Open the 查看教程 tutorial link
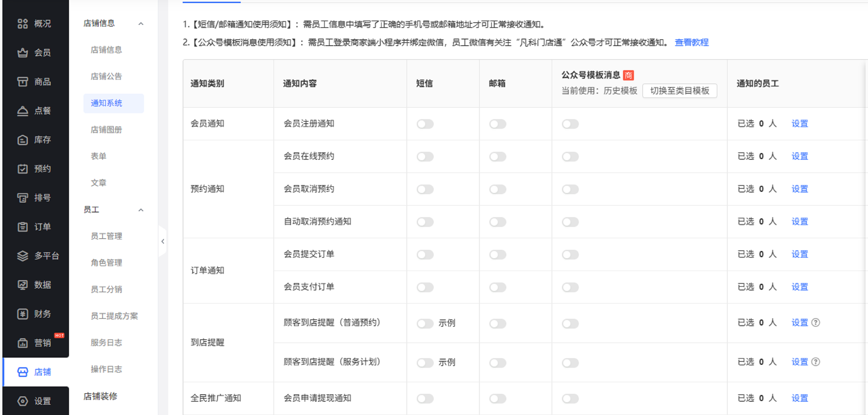The height and width of the screenshot is (415, 868). 691,42
